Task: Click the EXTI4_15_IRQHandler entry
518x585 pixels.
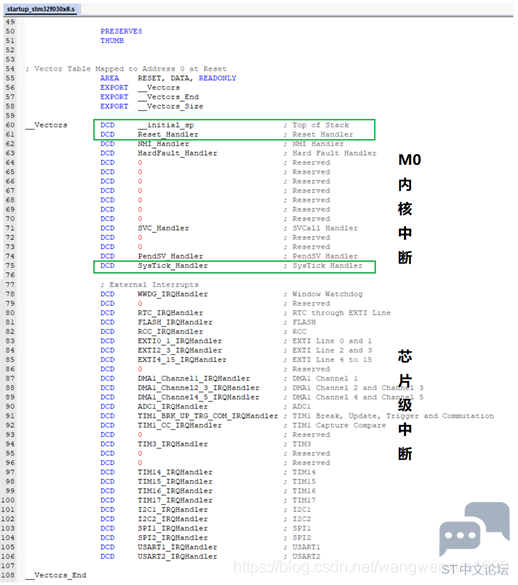Action: [182, 360]
